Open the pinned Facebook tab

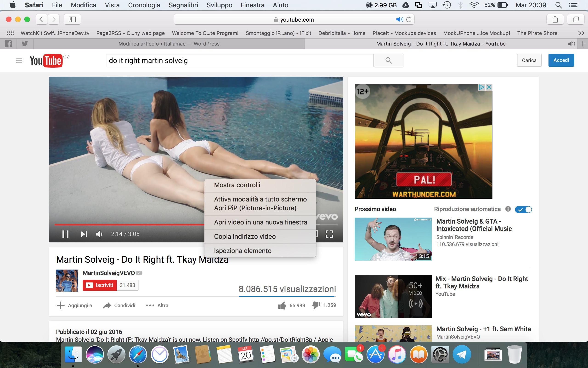point(8,44)
